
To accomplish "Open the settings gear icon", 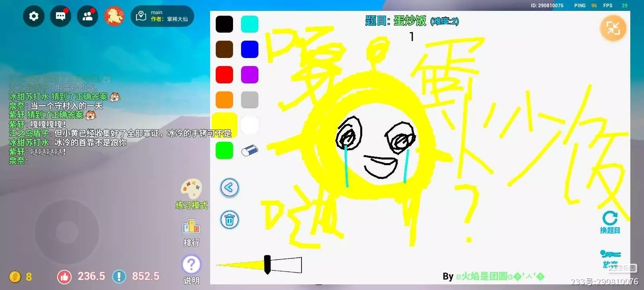I will 34,16.
